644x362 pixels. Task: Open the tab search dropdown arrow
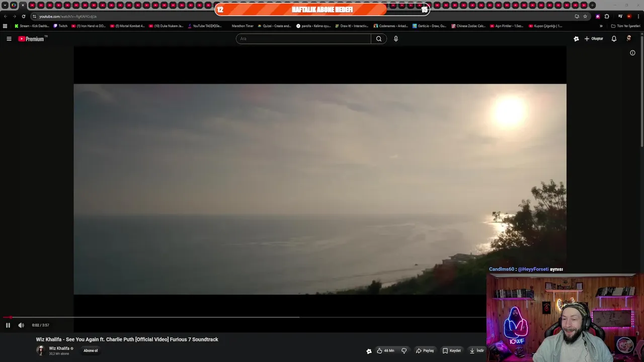tap(5, 6)
